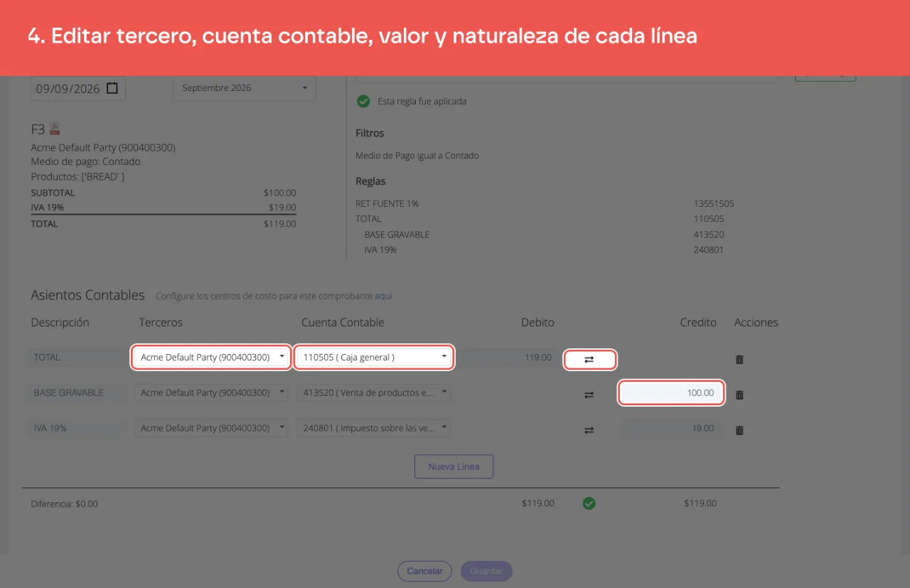Click the BASE GRAVABLE description field
910x588 pixels.
point(77,392)
